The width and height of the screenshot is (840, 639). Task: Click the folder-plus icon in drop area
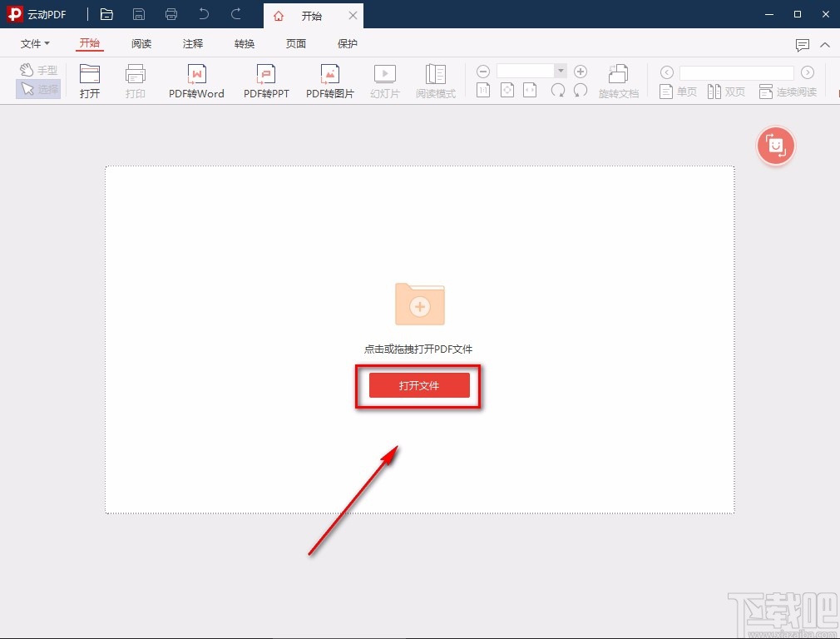point(420,304)
